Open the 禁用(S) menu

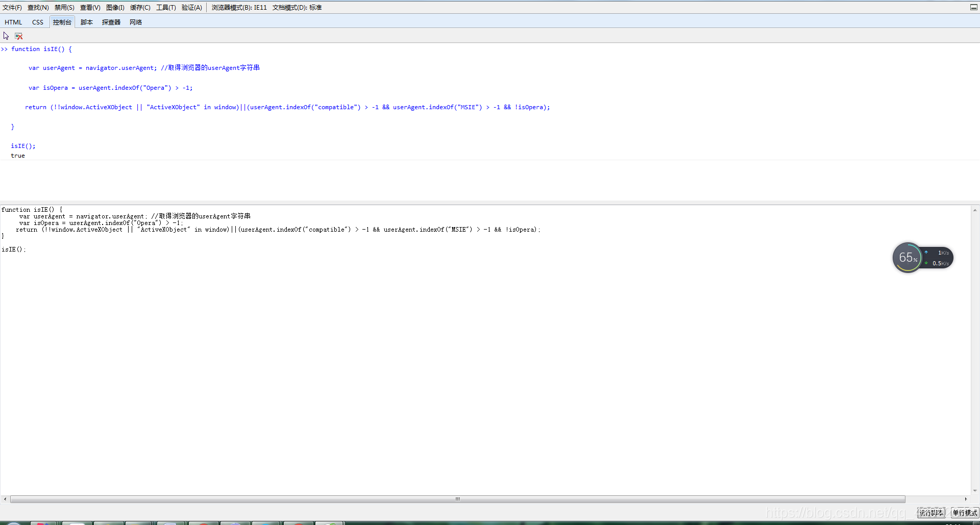pyautogui.click(x=64, y=8)
